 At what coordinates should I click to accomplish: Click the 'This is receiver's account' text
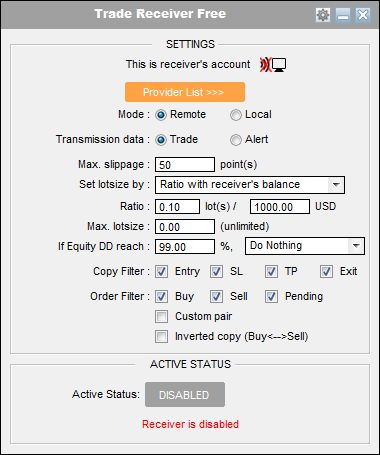click(x=188, y=64)
